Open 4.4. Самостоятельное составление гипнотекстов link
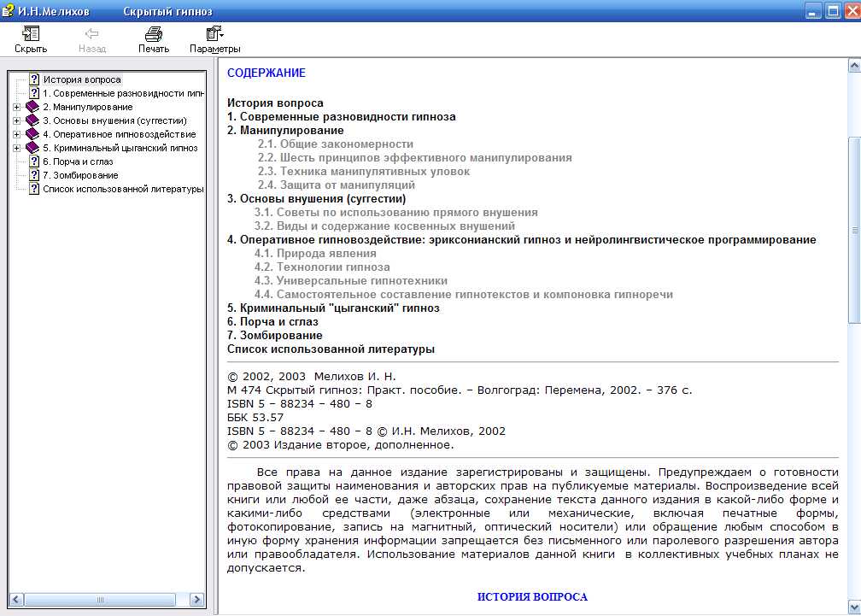 (464, 295)
